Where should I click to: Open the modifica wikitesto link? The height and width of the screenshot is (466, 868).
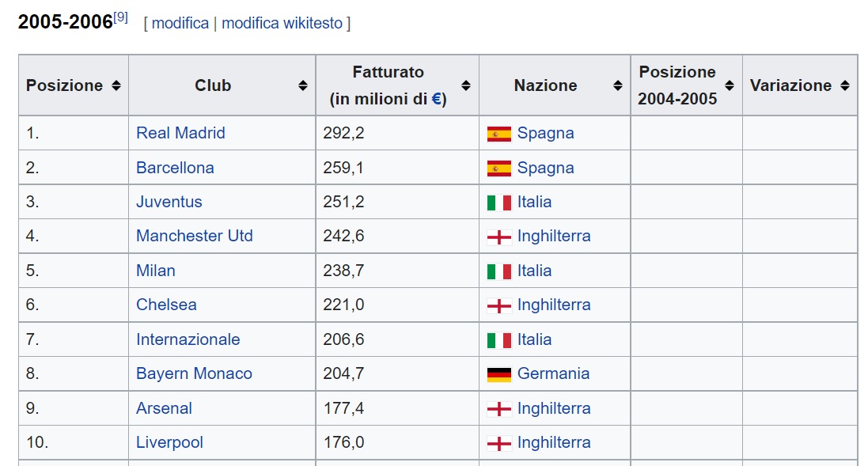tap(282, 23)
